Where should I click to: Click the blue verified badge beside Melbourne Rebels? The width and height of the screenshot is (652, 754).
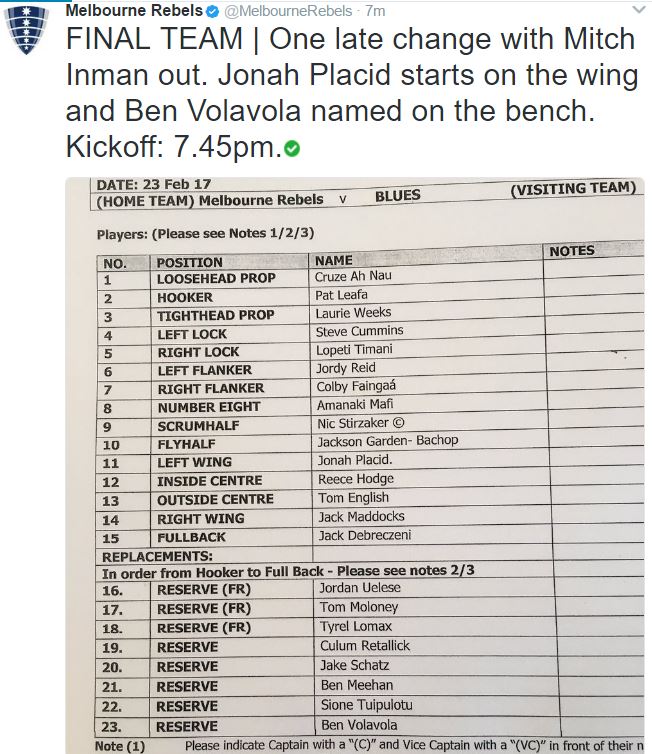(213, 12)
